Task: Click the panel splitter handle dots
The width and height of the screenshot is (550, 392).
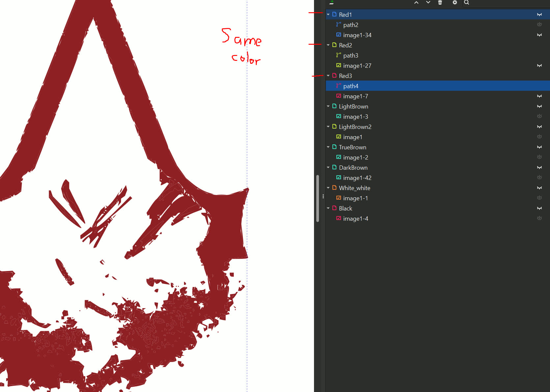Action: (323, 196)
